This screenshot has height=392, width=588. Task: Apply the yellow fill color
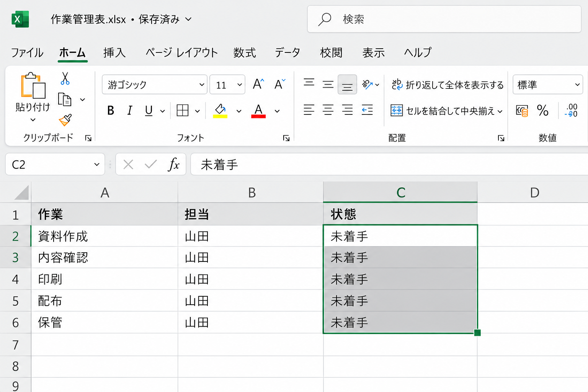click(220, 111)
